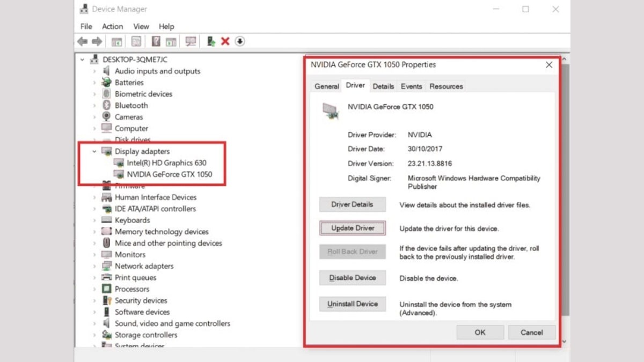644x362 pixels.
Task: Collapse the Display adapters category
Action: coord(94,151)
